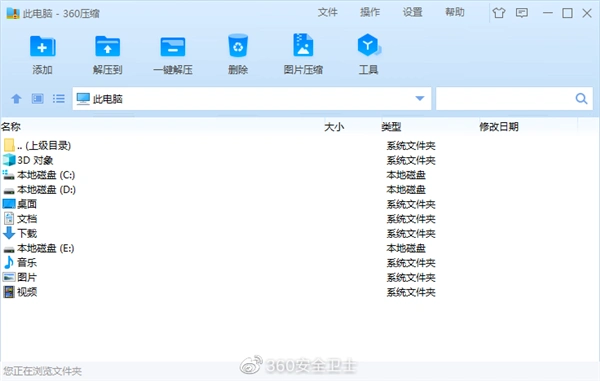Click the folder icon of 上级目录

pyautogui.click(x=9, y=145)
